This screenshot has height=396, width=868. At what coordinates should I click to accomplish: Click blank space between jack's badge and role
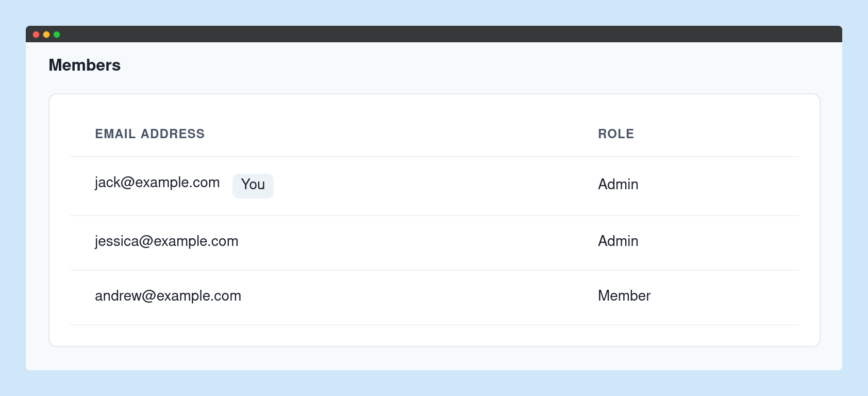click(x=433, y=186)
